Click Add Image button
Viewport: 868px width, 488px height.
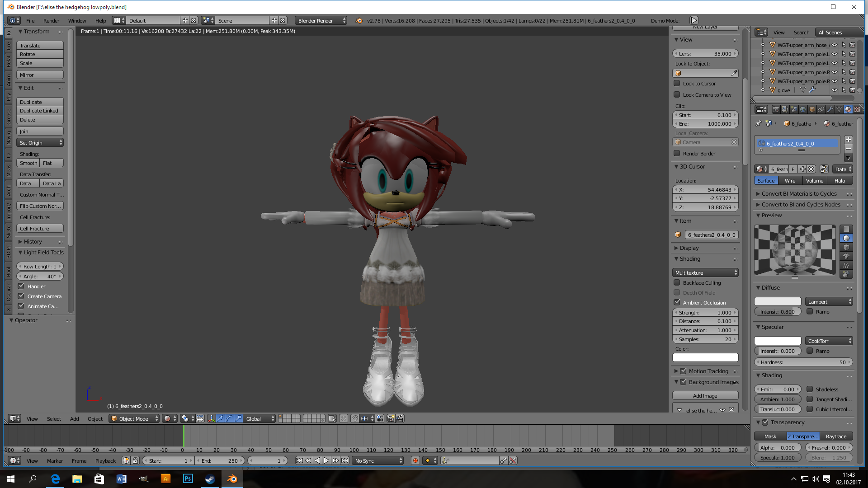705,395
